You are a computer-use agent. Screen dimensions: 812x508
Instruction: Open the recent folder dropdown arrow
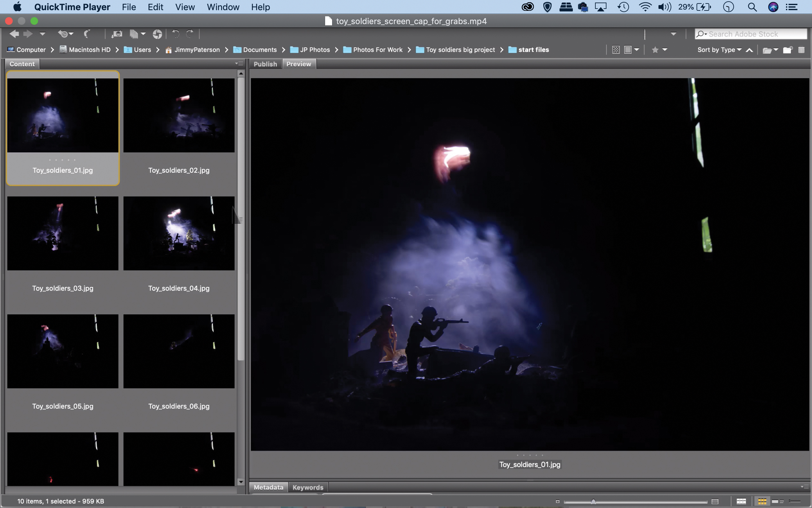pyautogui.click(x=776, y=50)
